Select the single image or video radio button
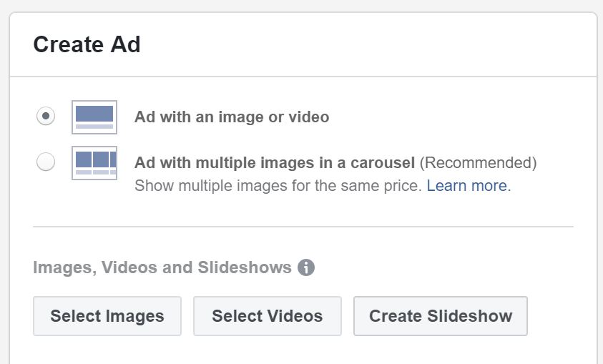 pyautogui.click(x=46, y=117)
